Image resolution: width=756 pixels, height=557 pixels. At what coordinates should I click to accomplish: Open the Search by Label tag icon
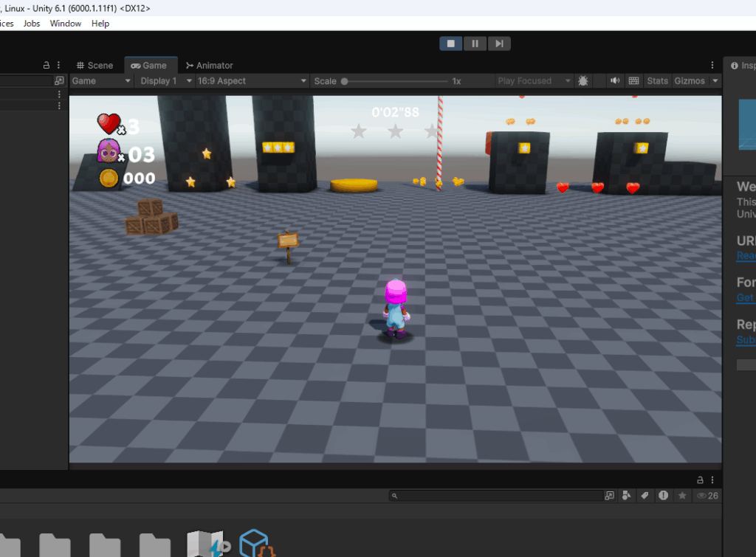tap(645, 496)
